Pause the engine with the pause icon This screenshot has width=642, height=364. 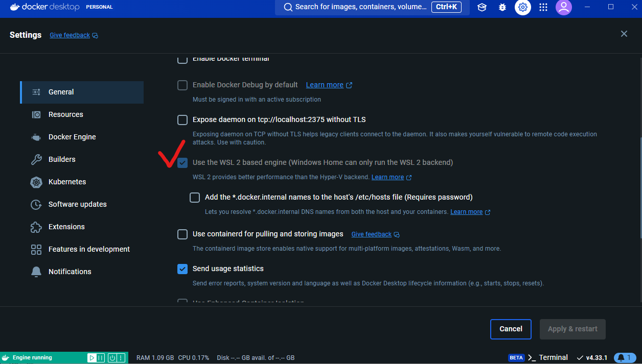click(x=101, y=358)
